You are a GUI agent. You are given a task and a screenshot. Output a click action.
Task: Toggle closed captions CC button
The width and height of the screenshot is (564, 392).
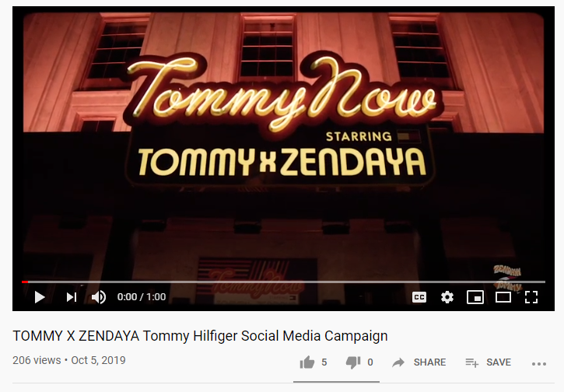[x=419, y=297]
